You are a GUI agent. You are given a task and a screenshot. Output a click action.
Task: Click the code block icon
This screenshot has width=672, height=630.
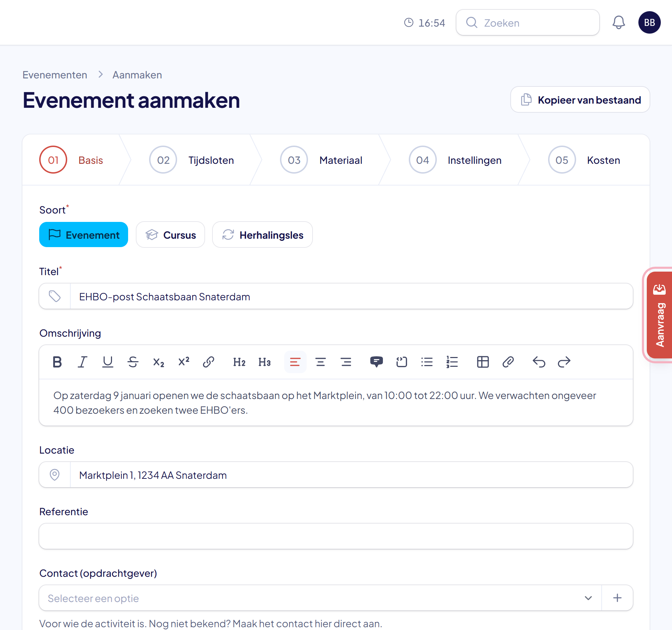[x=402, y=362]
